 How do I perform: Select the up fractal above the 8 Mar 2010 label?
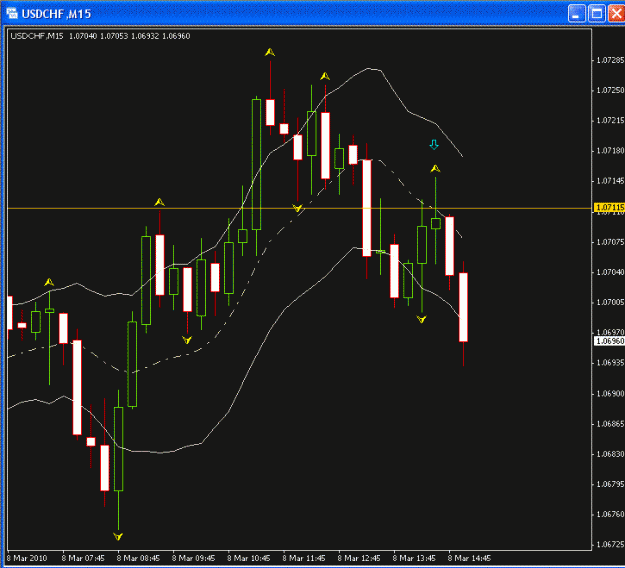click(x=49, y=282)
